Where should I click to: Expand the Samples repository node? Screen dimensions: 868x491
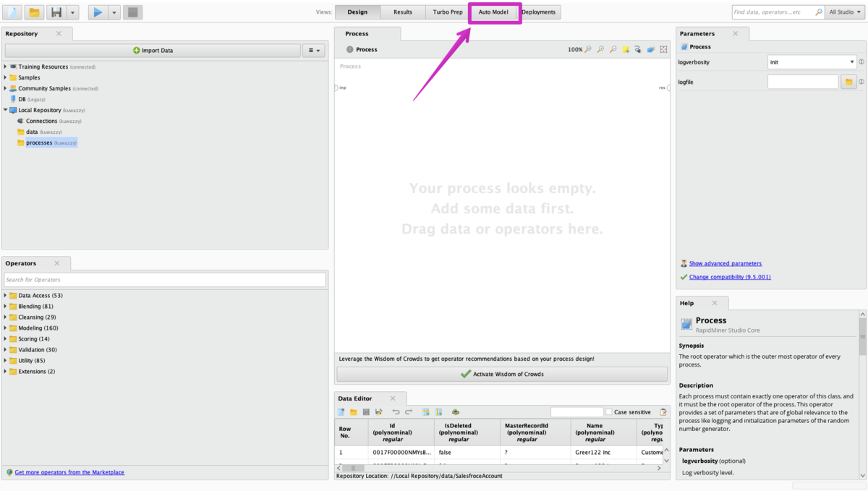point(5,77)
